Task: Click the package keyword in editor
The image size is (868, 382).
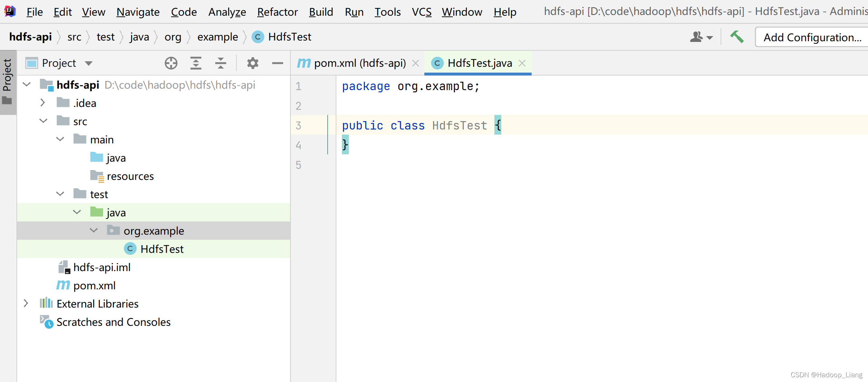Action: 366,86
